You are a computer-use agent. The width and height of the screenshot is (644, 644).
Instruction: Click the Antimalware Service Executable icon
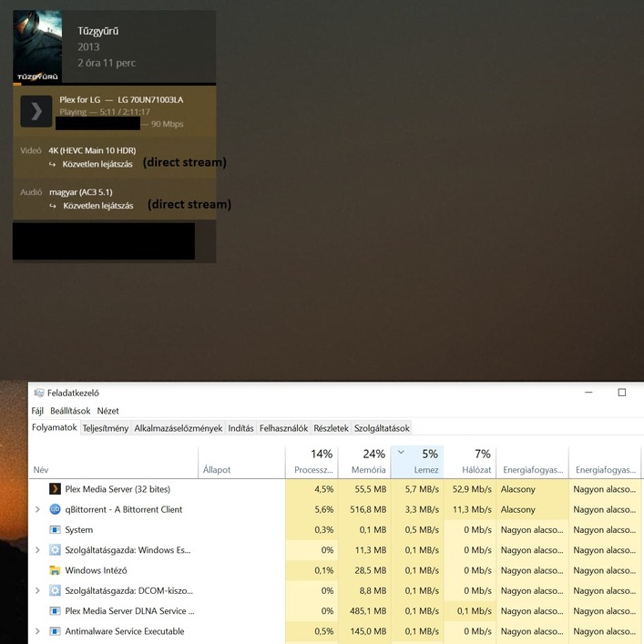[55, 631]
